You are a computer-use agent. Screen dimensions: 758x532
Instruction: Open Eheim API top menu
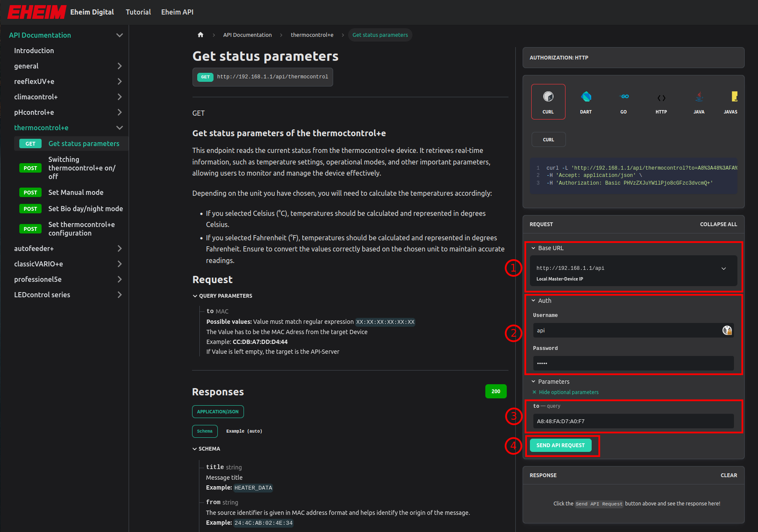tap(177, 12)
